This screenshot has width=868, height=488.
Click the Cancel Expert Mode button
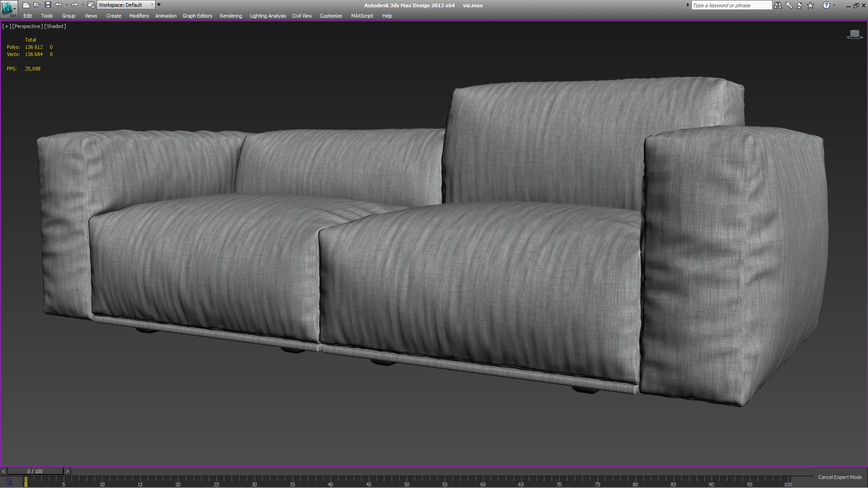click(840, 477)
